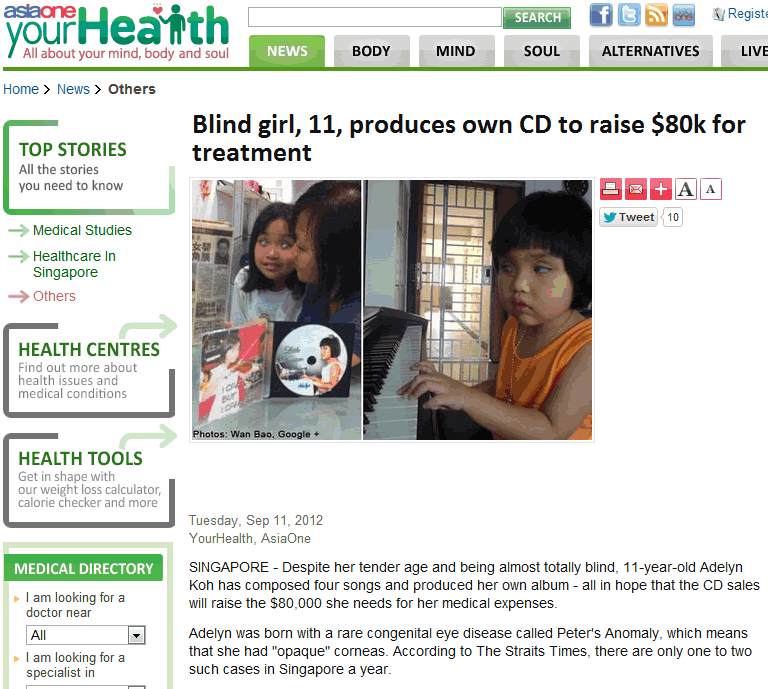Increase text size with large A icon

[x=686, y=189]
